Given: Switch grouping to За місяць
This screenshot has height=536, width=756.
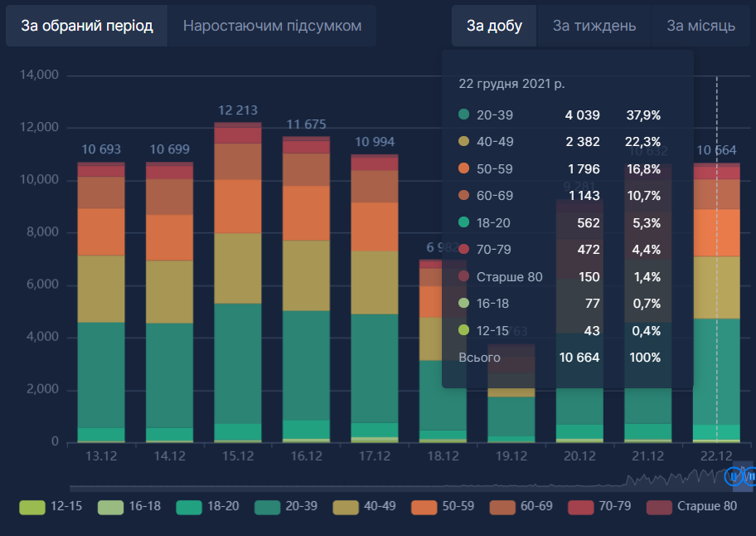Looking at the screenshot, I should coord(700,26).
